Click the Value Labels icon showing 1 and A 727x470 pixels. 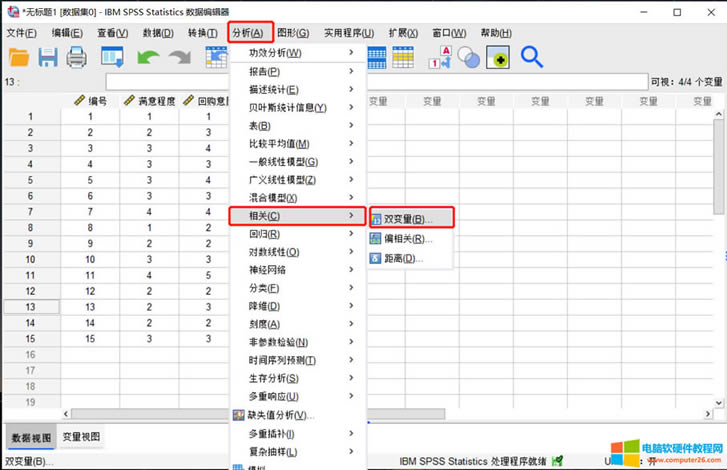coord(439,59)
